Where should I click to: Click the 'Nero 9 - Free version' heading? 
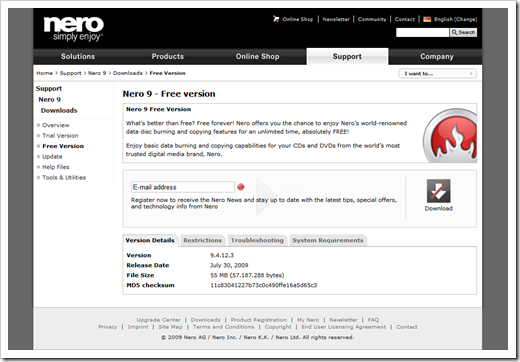pyautogui.click(x=169, y=94)
